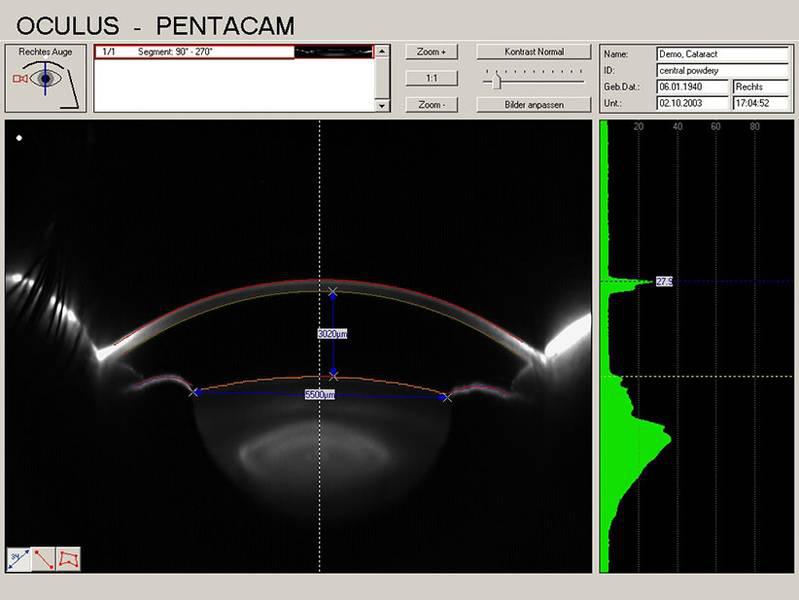Click the Bilder anpassen button
799x600 pixels.
(x=534, y=104)
